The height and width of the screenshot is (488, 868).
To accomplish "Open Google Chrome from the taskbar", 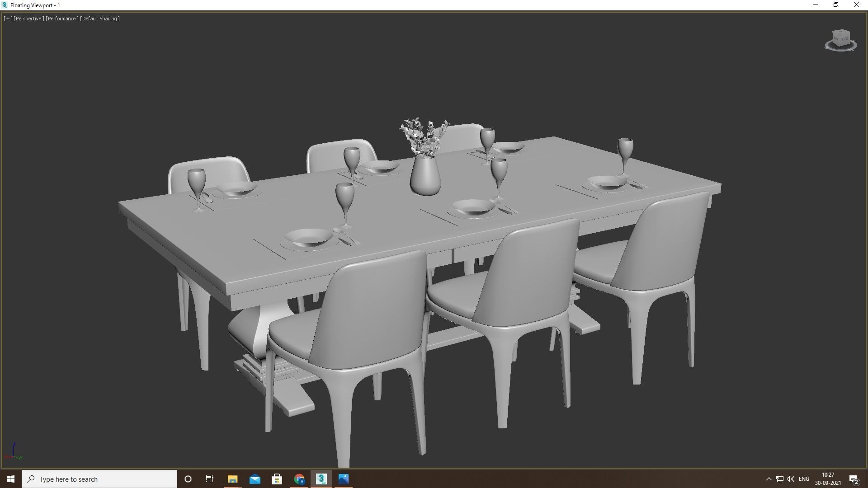I will pos(299,479).
